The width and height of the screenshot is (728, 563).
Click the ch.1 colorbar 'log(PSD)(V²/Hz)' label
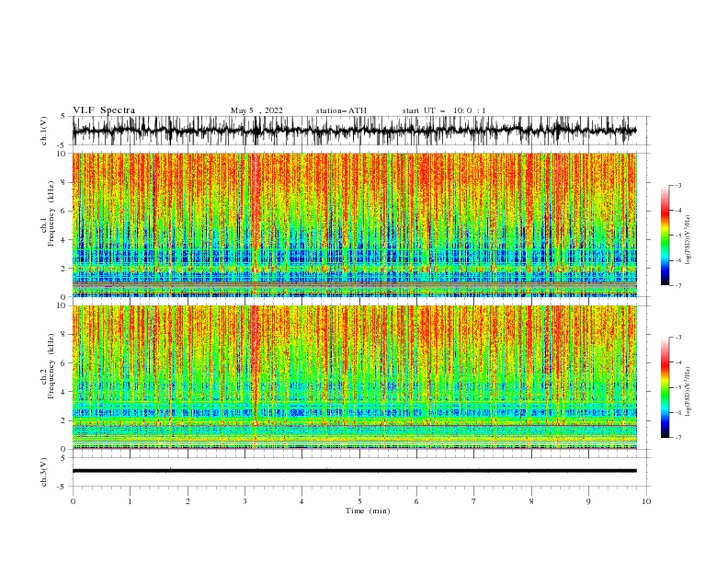pyautogui.click(x=688, y=239)
